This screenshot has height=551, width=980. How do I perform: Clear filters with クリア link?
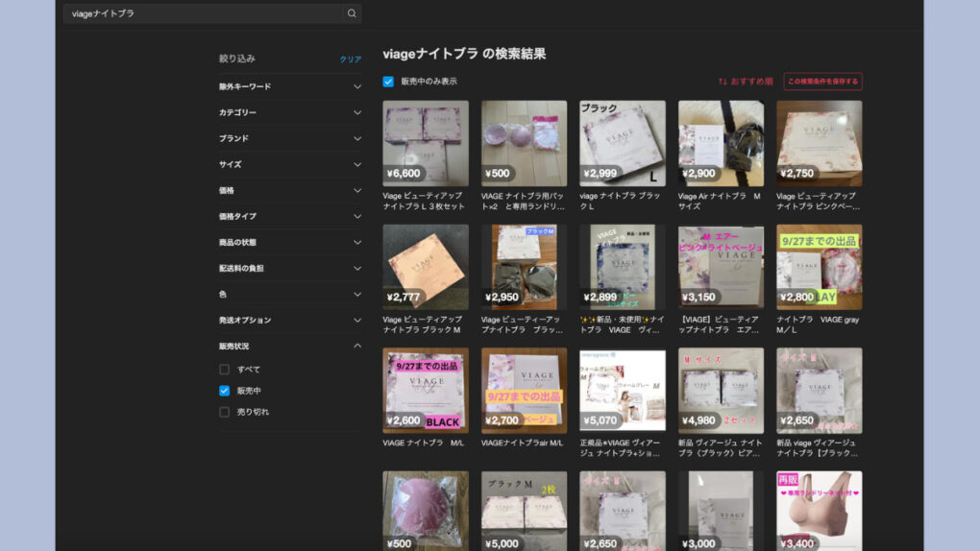tap(350, 60)
